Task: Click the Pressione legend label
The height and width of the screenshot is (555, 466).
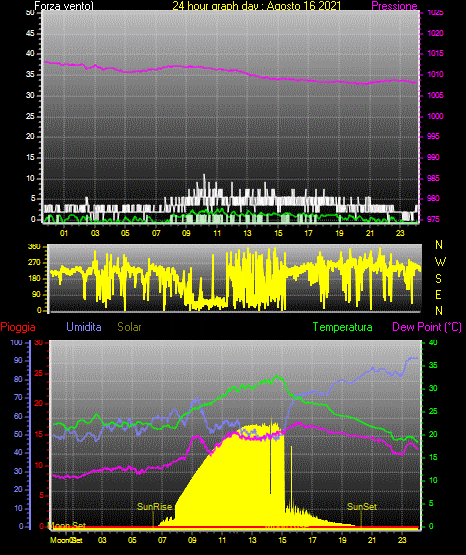Action: click(x=394, y=6)
